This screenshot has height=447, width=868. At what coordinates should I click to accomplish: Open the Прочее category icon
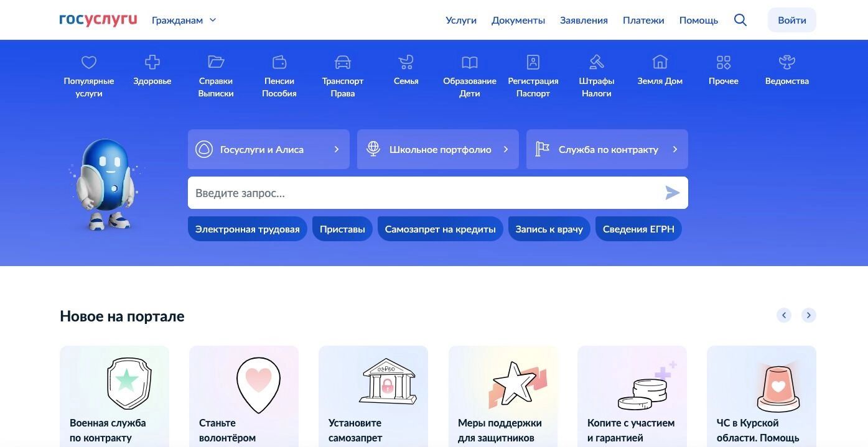(x=724, y=62)
